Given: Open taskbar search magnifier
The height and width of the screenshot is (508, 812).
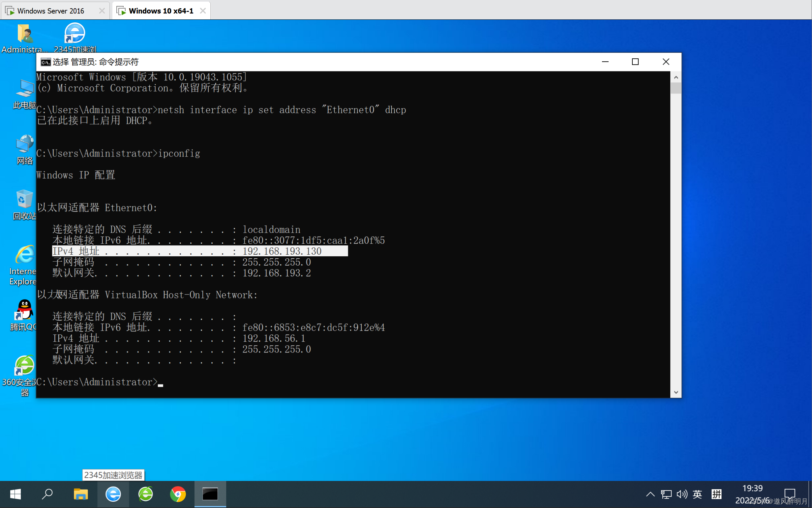Looking at the screenshot, I should [x=47, y=494].
